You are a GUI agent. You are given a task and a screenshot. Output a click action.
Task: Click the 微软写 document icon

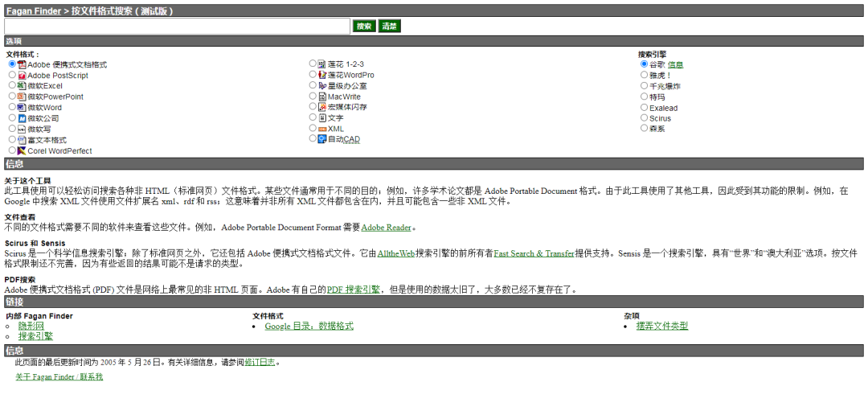tap(22, 129)
